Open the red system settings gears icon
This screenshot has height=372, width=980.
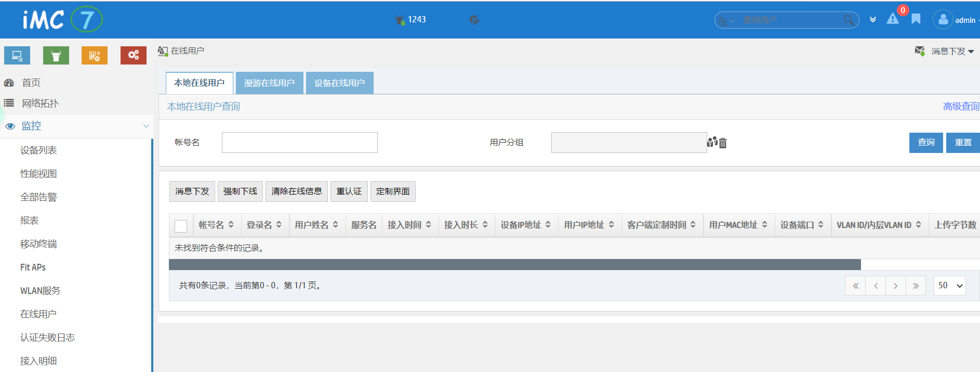click(x=134, y=55)
